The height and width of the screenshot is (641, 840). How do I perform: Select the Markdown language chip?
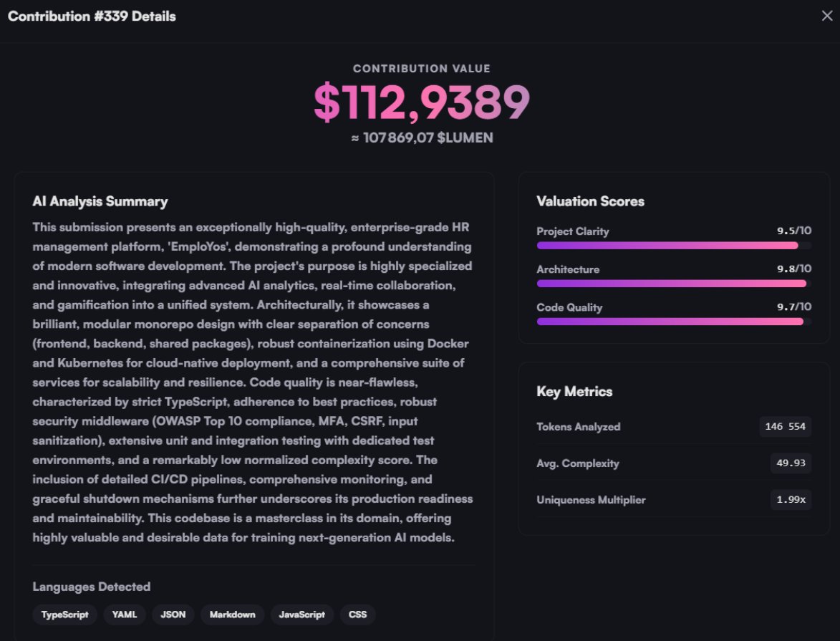coord(233,615)
